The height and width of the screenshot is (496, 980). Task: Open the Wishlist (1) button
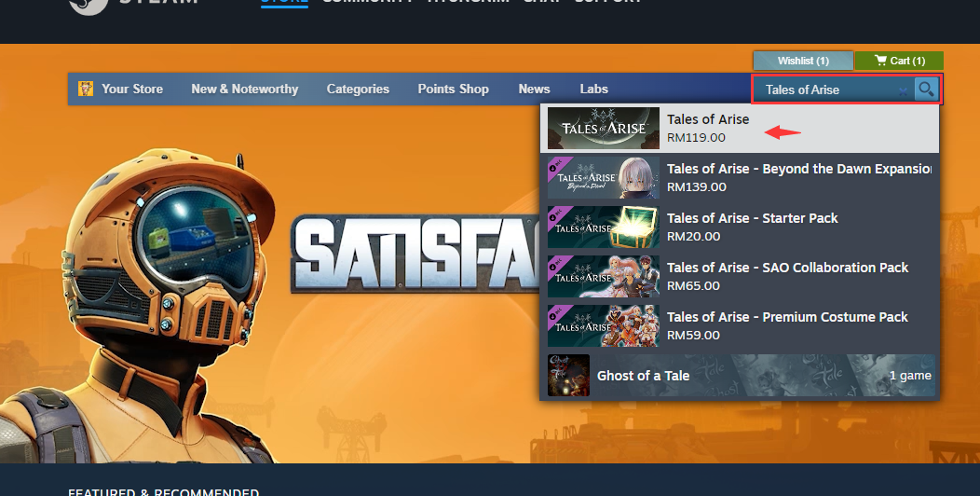coord(803,61)
